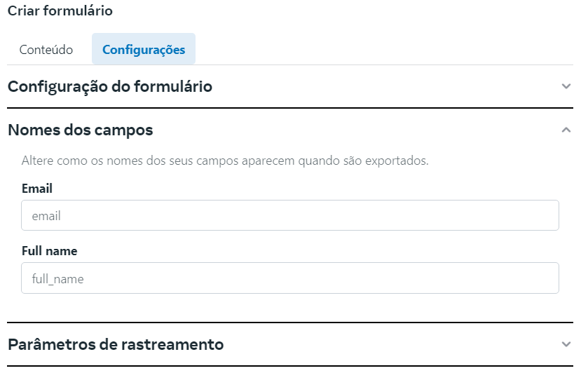Screen dimensions: 588x380
Task: Click the Criar formulário page title
Action: pos(60,11)
